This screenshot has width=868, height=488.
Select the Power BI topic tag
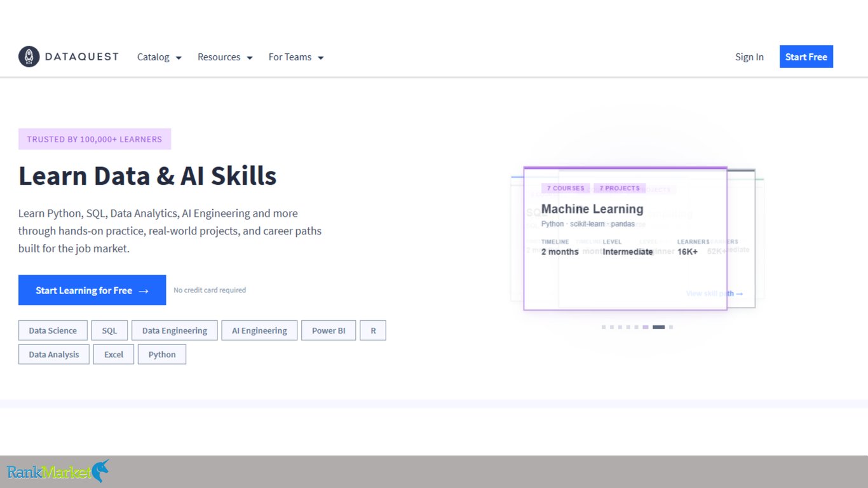tap(329, 330)
